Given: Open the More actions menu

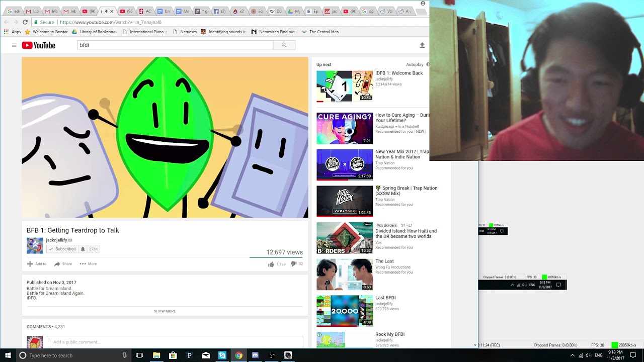Looking at the screenshot, I should pos(88,264).
